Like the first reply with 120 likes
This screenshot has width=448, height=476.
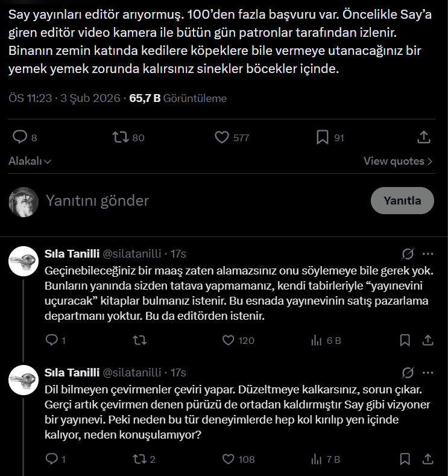click(x=229, y=340)
